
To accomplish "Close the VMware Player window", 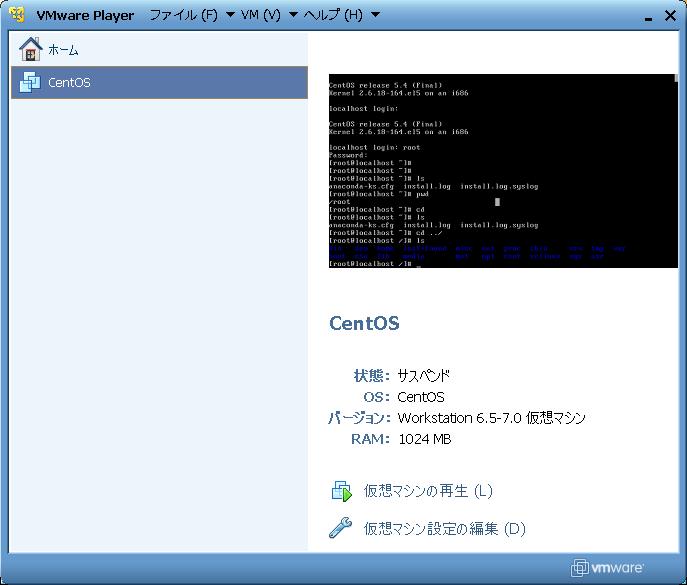I will click(x=670, y=15).
